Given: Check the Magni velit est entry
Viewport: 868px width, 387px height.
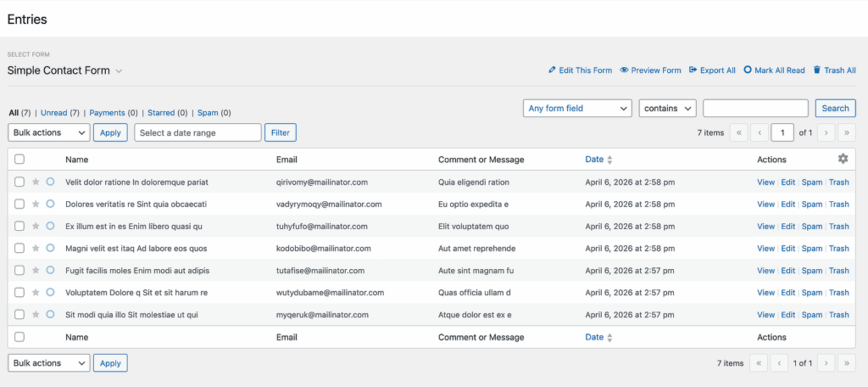Looking at the screenshot, I should click(x=19, y=249).
